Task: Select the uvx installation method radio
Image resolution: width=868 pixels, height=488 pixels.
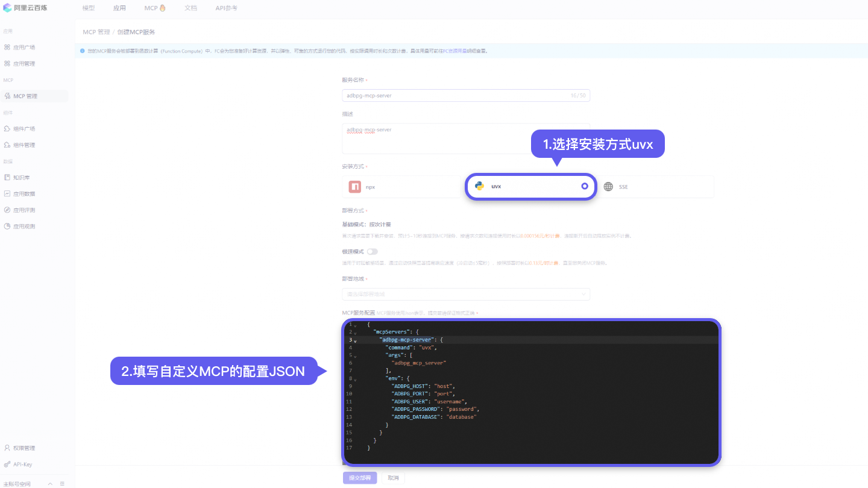Action: click(x=584, y=186)
